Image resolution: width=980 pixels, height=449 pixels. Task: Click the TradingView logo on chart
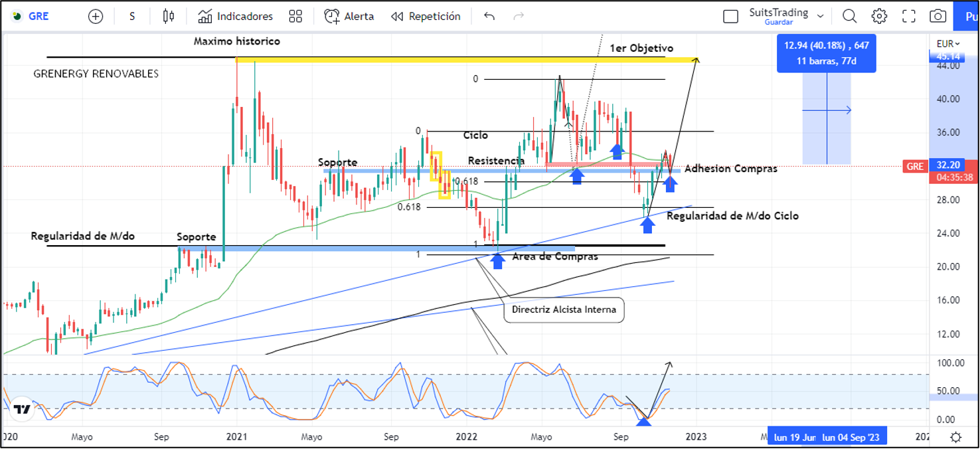pos(22,409)
